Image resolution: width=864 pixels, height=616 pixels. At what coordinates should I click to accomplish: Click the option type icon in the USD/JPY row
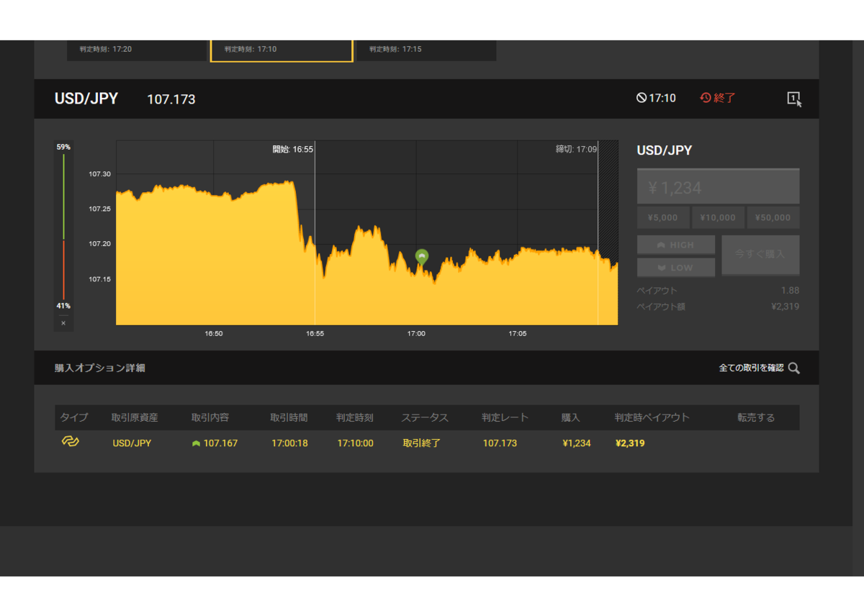click(x=70, y=442)
